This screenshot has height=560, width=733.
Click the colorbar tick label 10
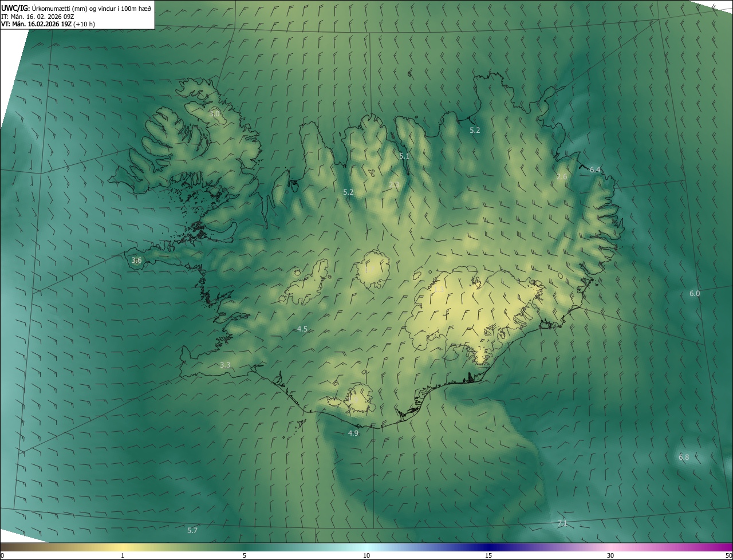click(x=366, y=555)
